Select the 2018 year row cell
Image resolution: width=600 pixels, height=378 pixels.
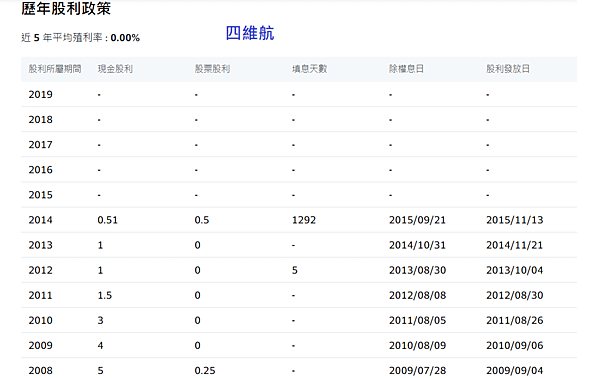click(41, 120)
